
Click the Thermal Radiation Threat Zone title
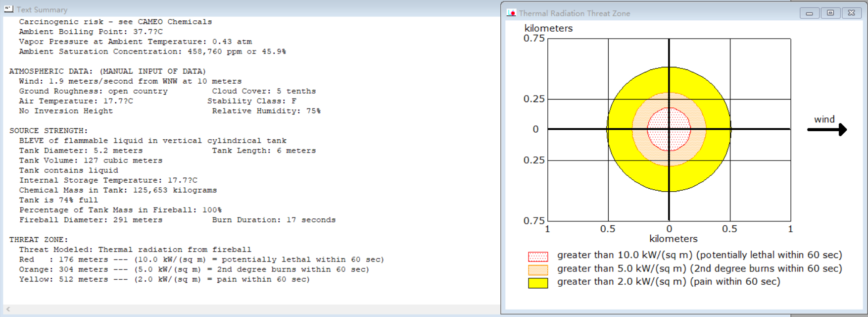coord(575,13)
